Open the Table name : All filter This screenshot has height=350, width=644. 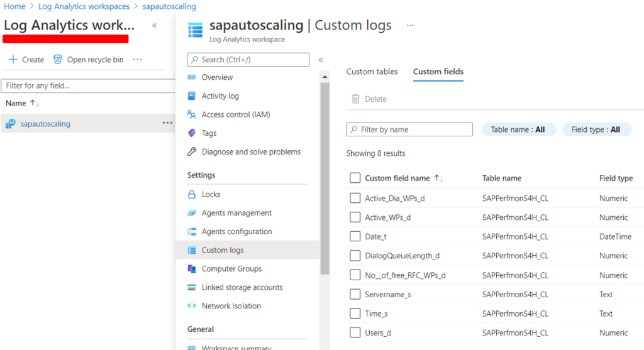click(518, 129)
